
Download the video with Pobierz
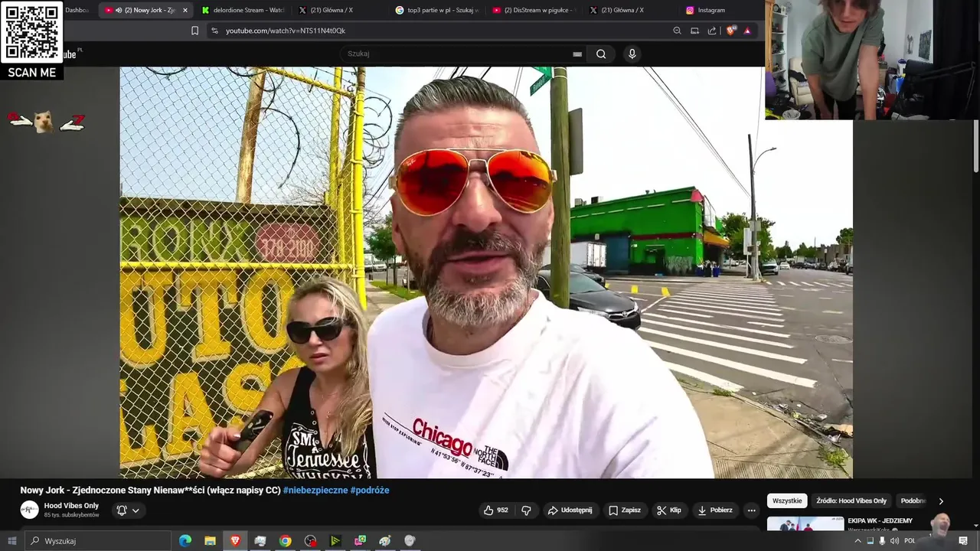click(x=715, y=510)
